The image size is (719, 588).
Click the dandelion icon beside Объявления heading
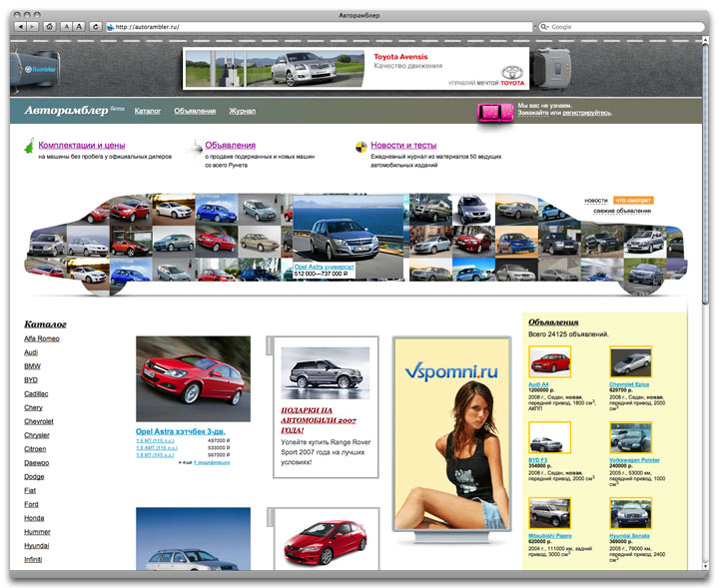pos(196,147)
